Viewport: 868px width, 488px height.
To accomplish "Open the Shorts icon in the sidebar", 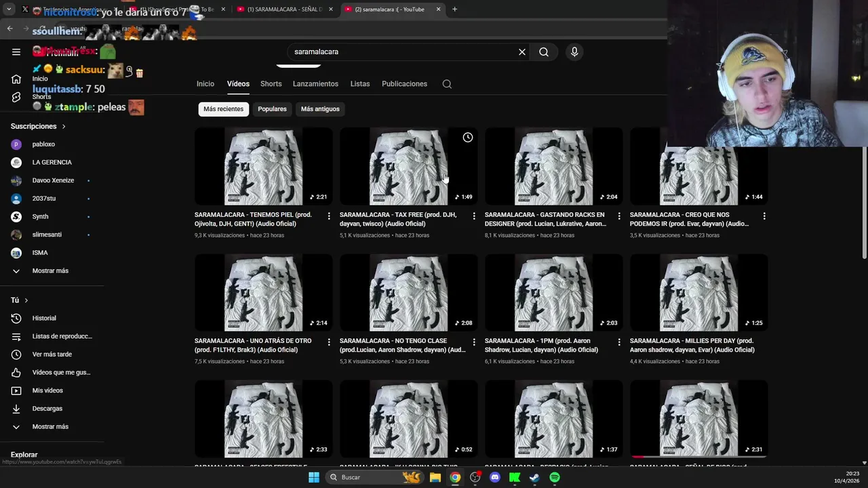I will pos(16,97).
